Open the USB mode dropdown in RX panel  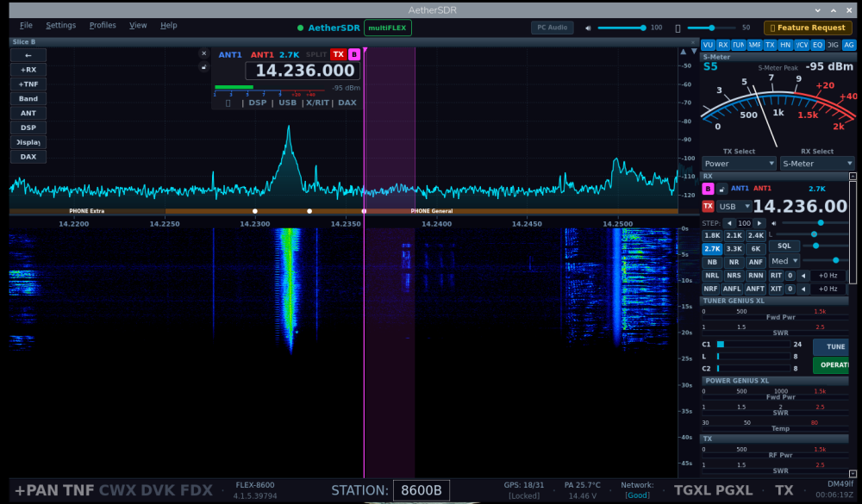734,207
